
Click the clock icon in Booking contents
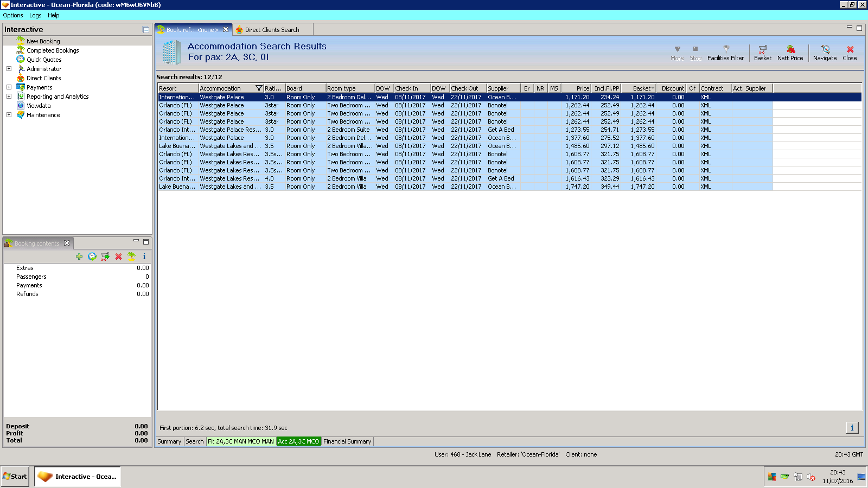tap(92, 256)
